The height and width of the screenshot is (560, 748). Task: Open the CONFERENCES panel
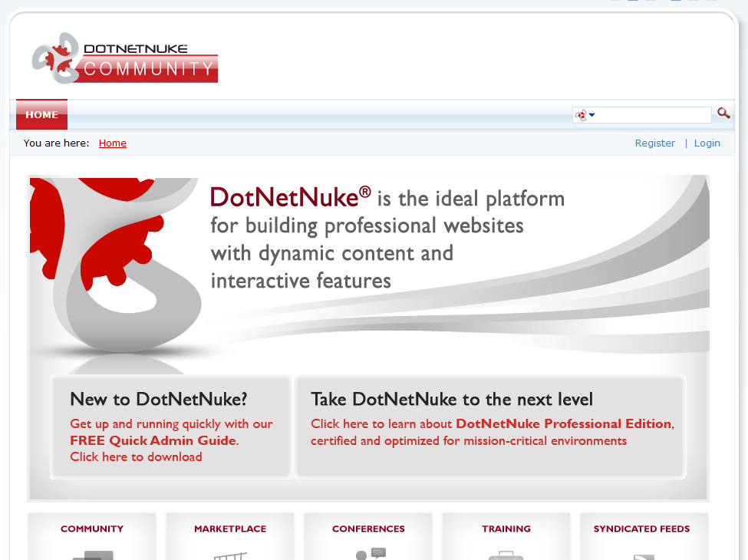click(368, 536)
